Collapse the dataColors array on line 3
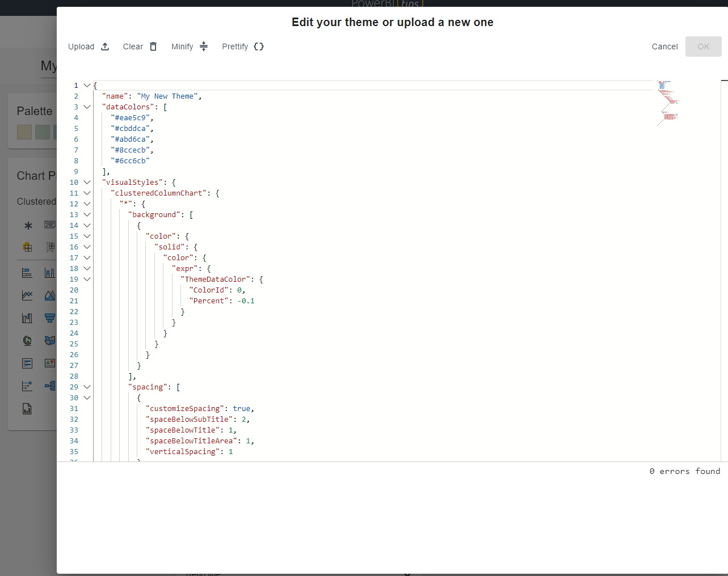The height and width of the screenshot is (576, 728). pyautogui.click(x=86, y=107)
